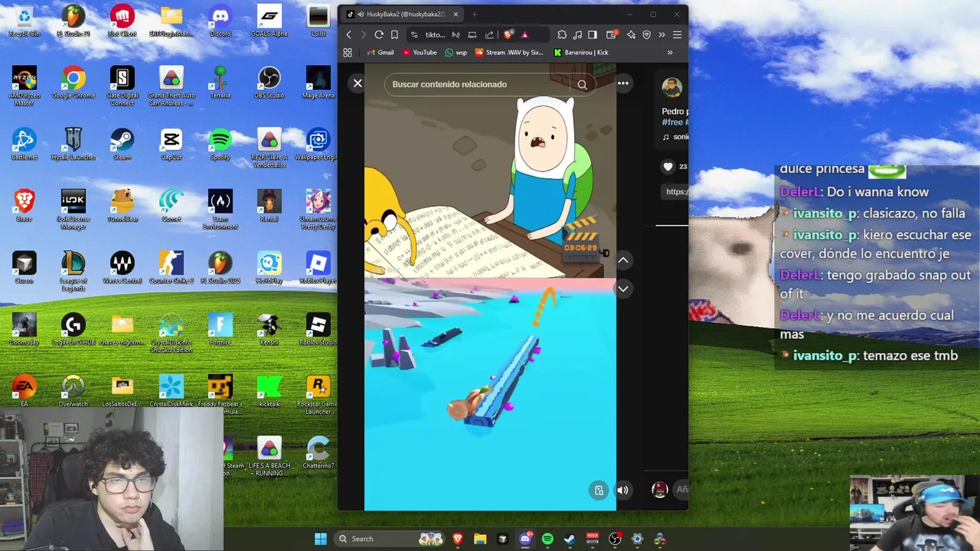Open Rockstar Games Launcher desktop shortcut
This screenshot has height=551, width=980.
click(318, 395)
